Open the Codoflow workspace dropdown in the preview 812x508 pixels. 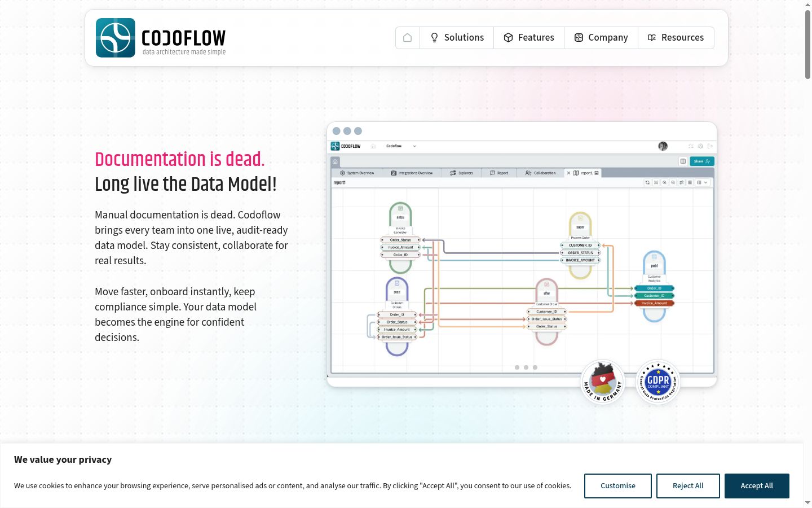[401, 146]
